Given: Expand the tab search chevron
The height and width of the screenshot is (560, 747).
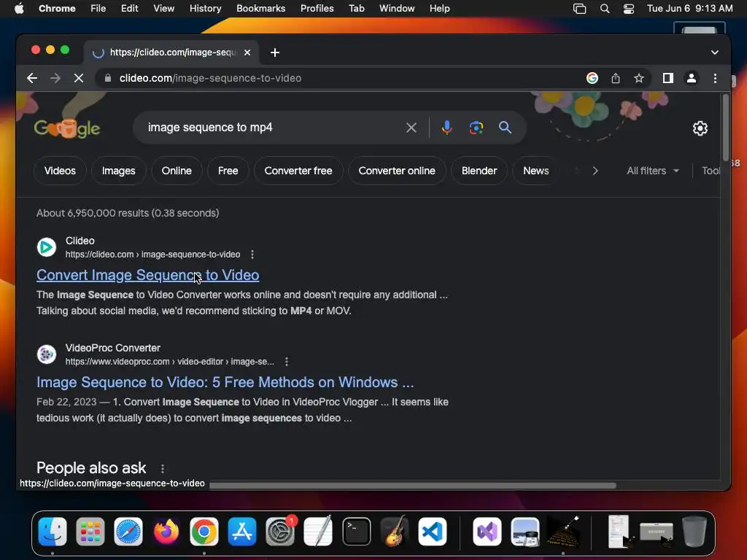Looking at the screenshot, I should [x=715, y=52].
